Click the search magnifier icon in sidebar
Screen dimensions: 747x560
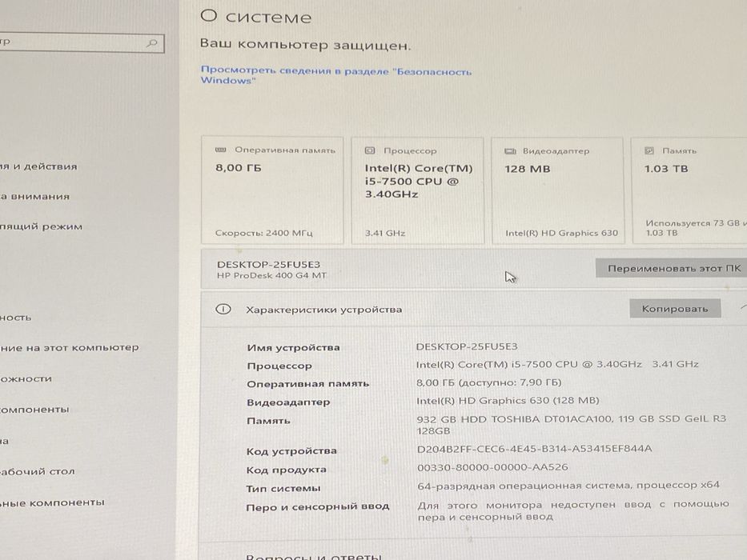coord(151,44)
